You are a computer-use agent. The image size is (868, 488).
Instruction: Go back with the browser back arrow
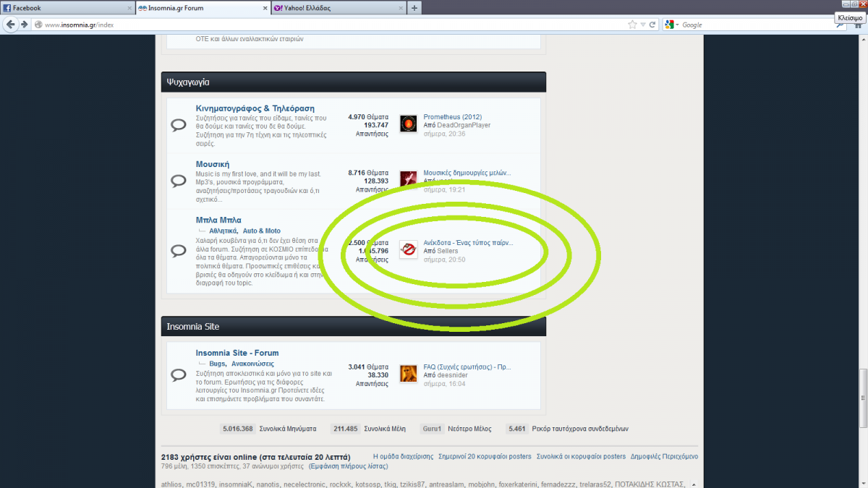11,24
